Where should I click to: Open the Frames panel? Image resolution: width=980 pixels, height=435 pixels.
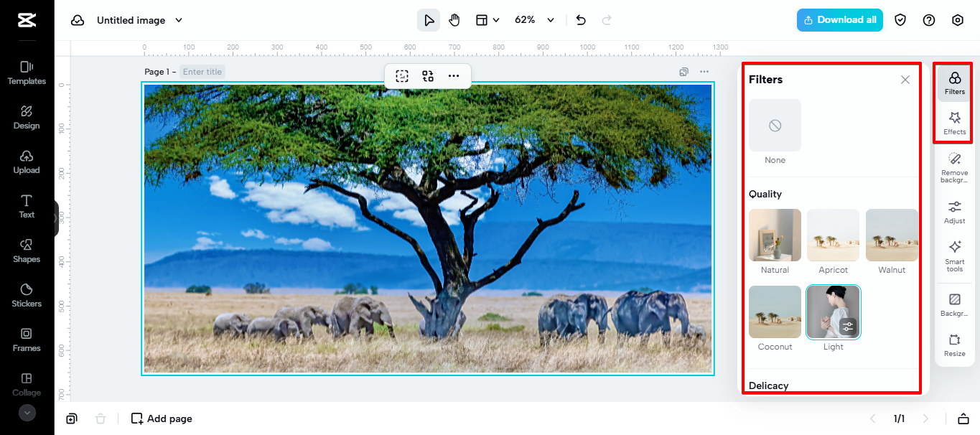pos(27,340)
